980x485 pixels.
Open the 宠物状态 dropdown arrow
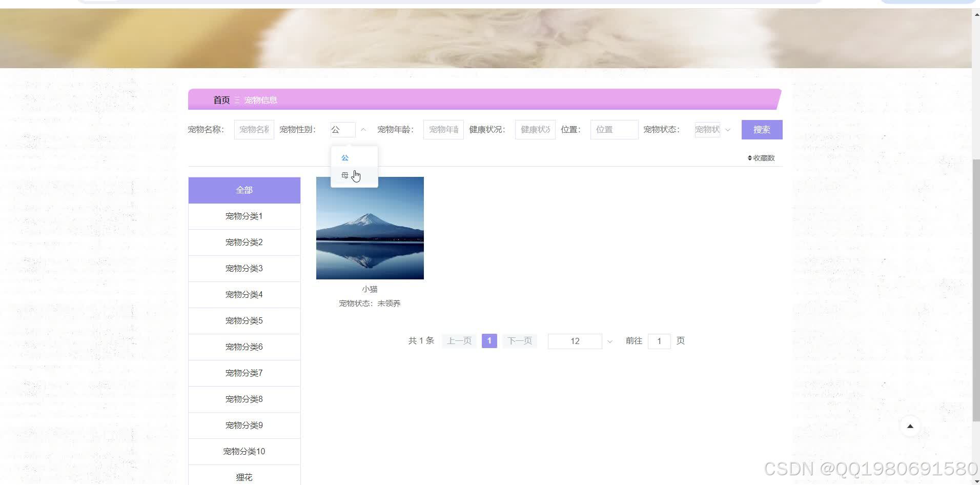[x=728, y=130]
